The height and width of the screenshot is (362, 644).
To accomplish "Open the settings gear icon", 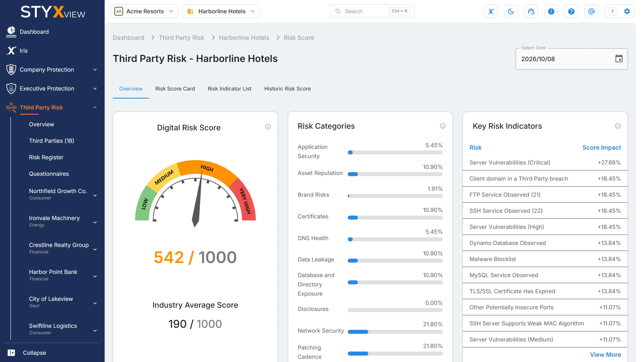I will coord(627,11).
